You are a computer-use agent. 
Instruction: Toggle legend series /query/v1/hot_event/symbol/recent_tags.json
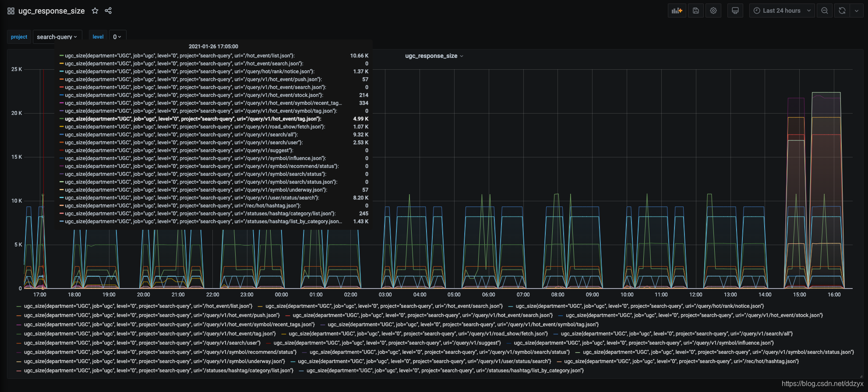pyautogui.click(x=169, y=324)
